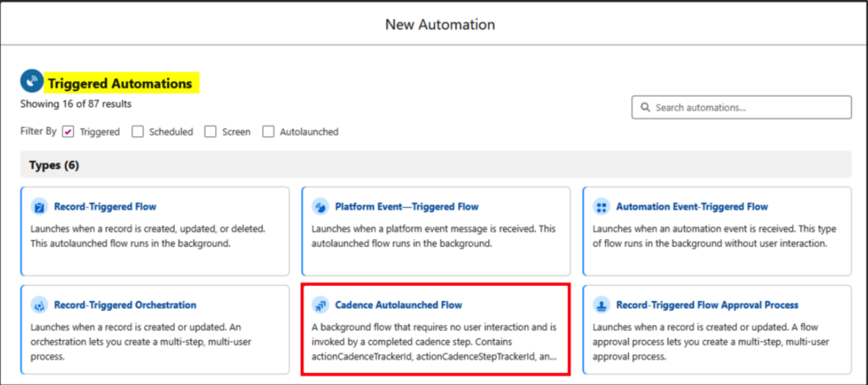
Task: Choose the Platform Event—Triggered Flow title
Action: (x=407, y=207)
